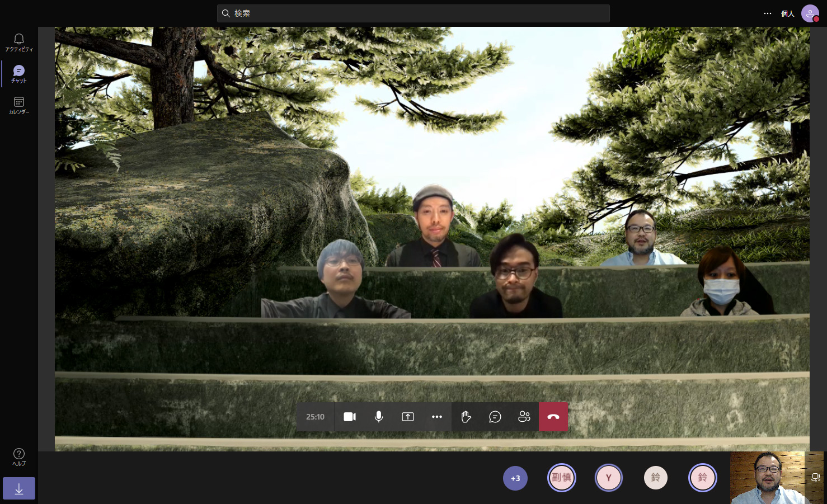Raise your hand

pyautogui.click(x=466, y=417)
